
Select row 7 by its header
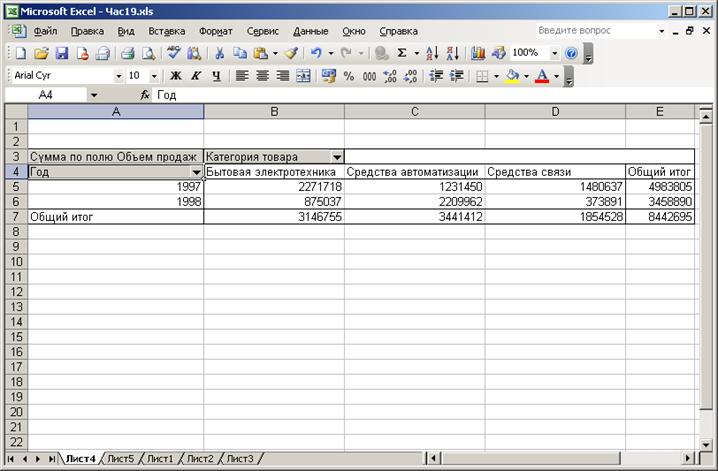click(16, 217)
